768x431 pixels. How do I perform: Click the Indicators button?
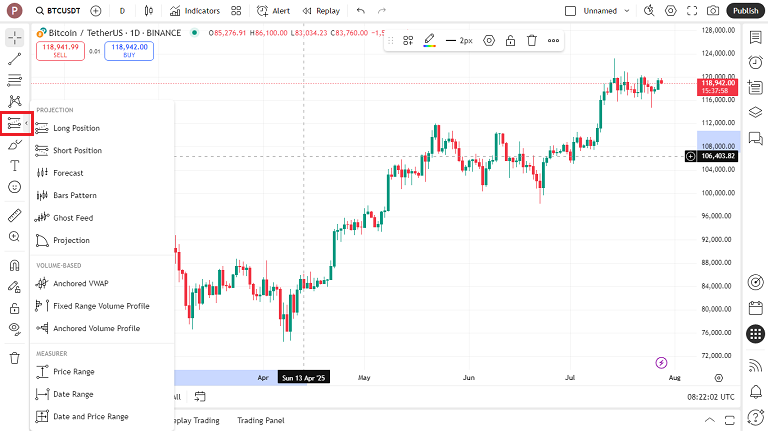point(194,11)
